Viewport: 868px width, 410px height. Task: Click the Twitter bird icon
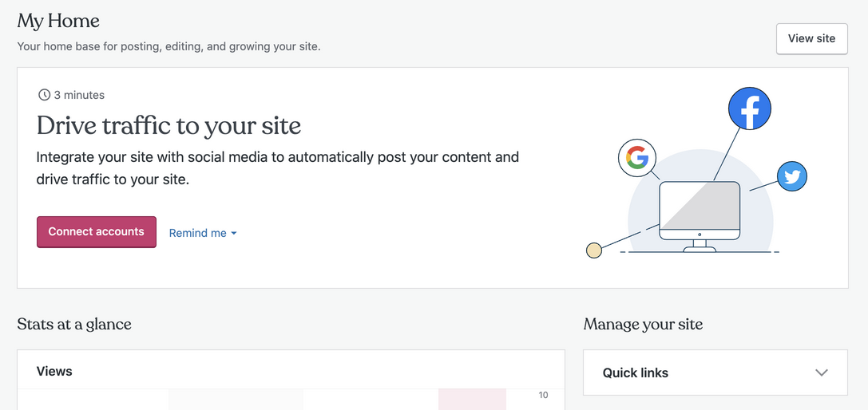coord(792,176)
